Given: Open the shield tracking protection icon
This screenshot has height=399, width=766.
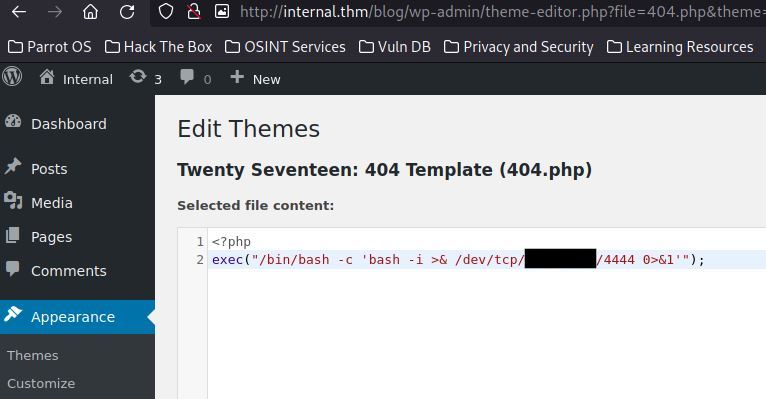Looking at the screenshot, I should pyautogui.click(x=166, y=12).
